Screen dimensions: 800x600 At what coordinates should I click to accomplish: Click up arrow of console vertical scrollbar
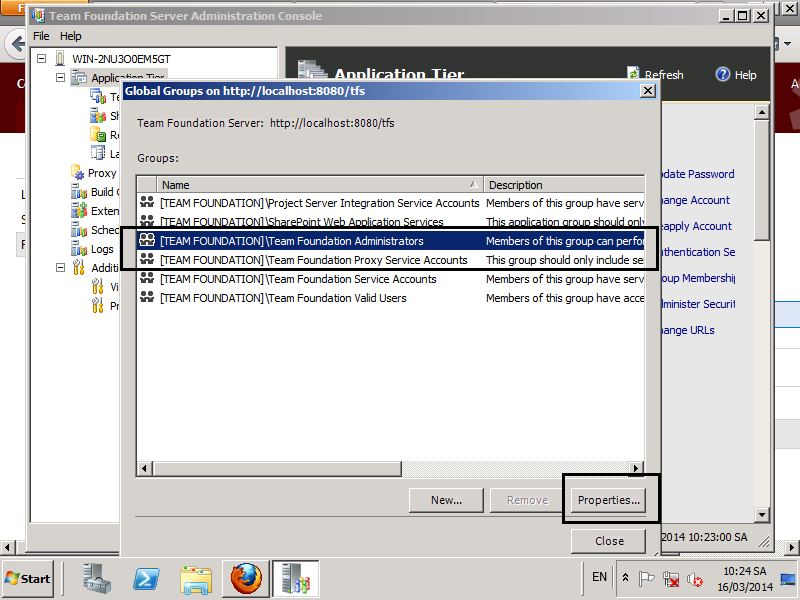pyautogui.click(x=761, y=112)
